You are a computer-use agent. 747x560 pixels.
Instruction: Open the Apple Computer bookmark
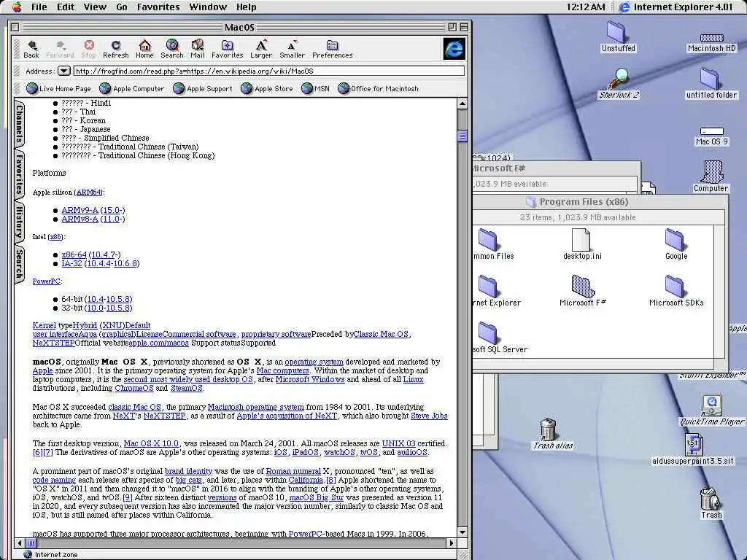(132, 88)
